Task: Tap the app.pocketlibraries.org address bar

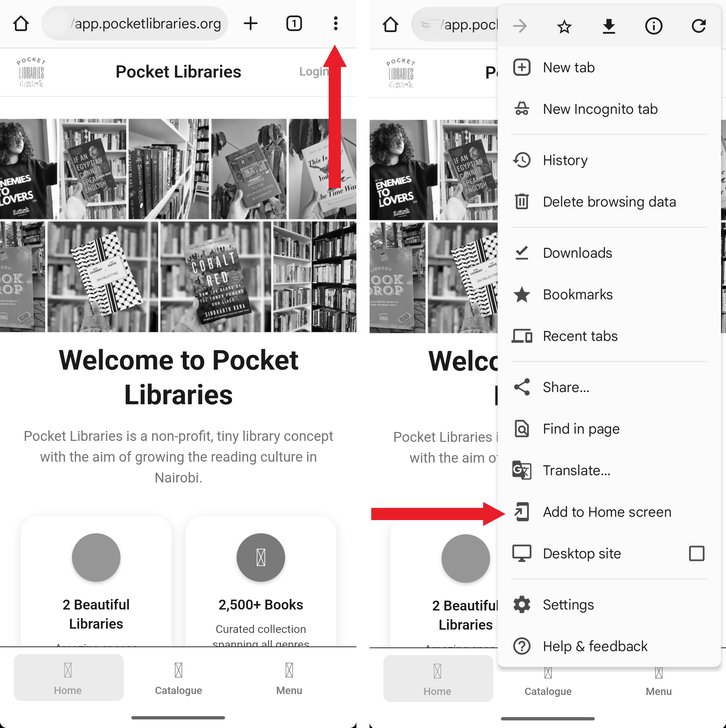Action: (147, 24)
